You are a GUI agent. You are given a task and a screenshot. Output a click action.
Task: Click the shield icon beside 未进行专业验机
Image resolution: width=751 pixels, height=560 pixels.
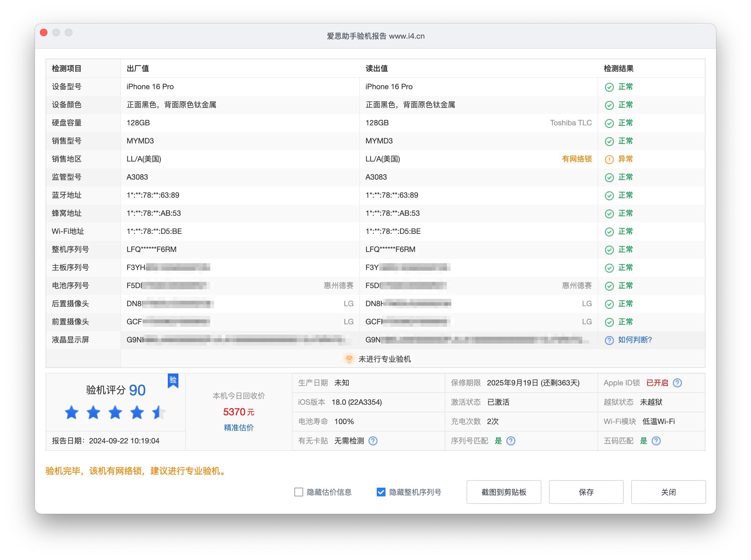[x=349, y=359]
